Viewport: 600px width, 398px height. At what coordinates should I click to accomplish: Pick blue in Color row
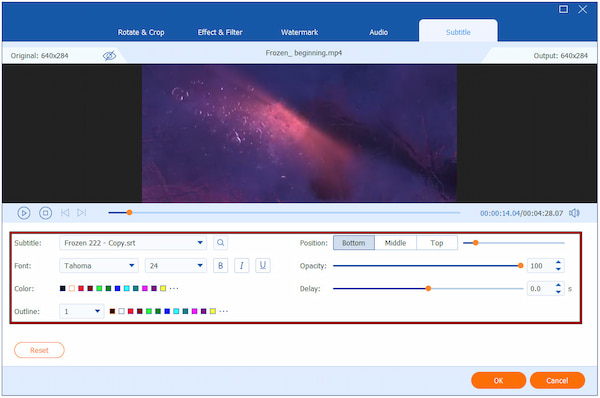(x=117, y=288)
